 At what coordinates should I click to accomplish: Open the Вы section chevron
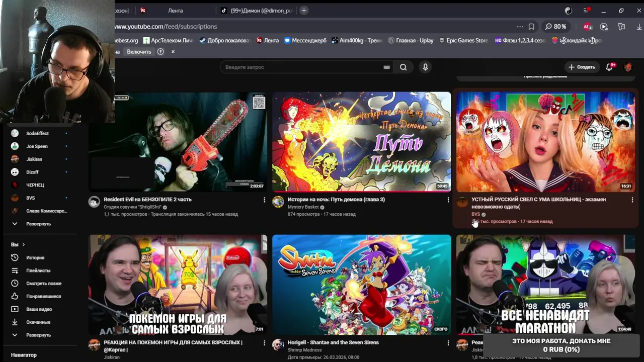23,244
